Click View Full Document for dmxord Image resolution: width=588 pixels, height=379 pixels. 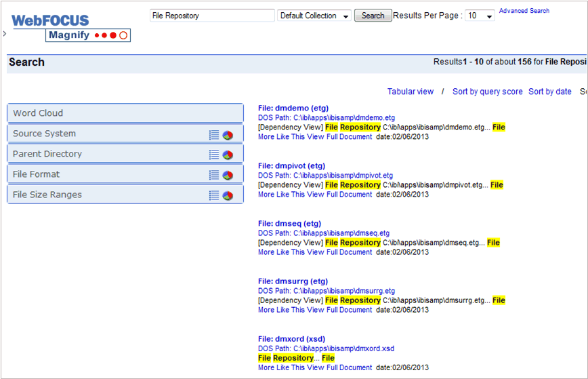pos(339,367)
